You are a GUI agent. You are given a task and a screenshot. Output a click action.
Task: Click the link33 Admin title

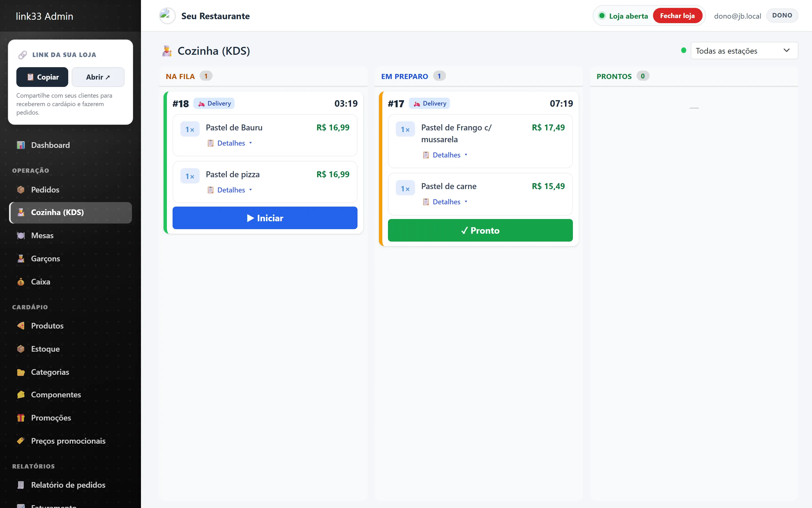pyautogui.click(x=45, y=16)
